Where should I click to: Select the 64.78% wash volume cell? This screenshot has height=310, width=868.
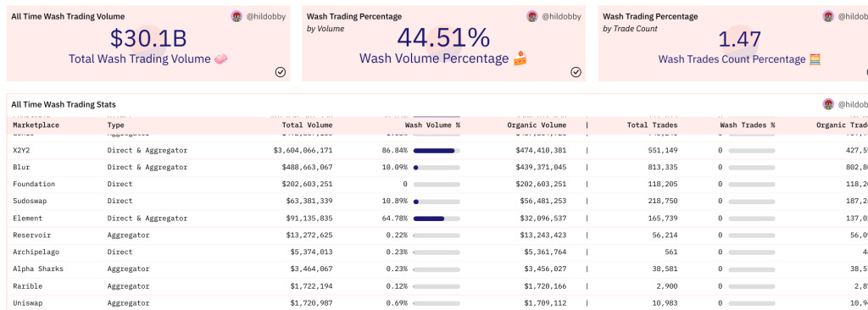(x=395, y=219)
